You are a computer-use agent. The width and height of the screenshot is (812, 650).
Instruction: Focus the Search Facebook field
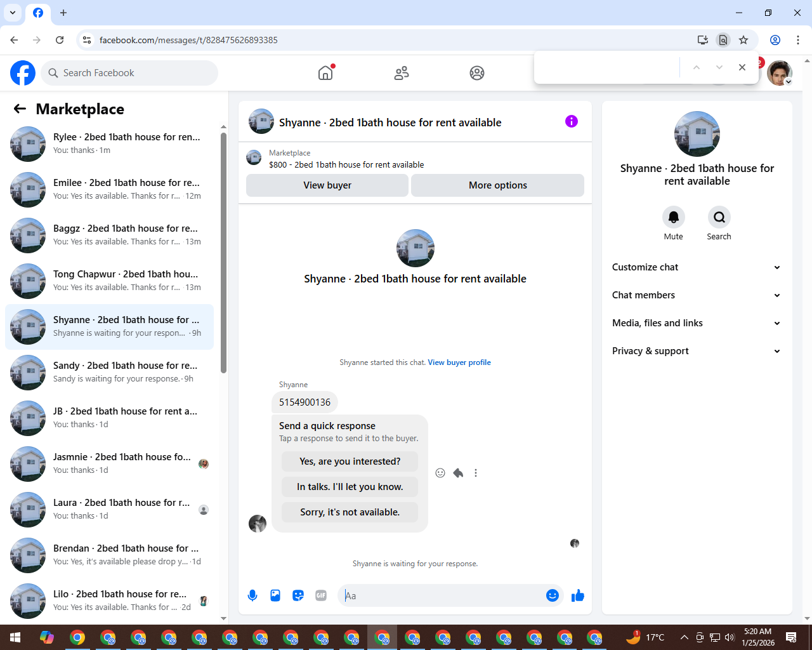click(129, 73)
